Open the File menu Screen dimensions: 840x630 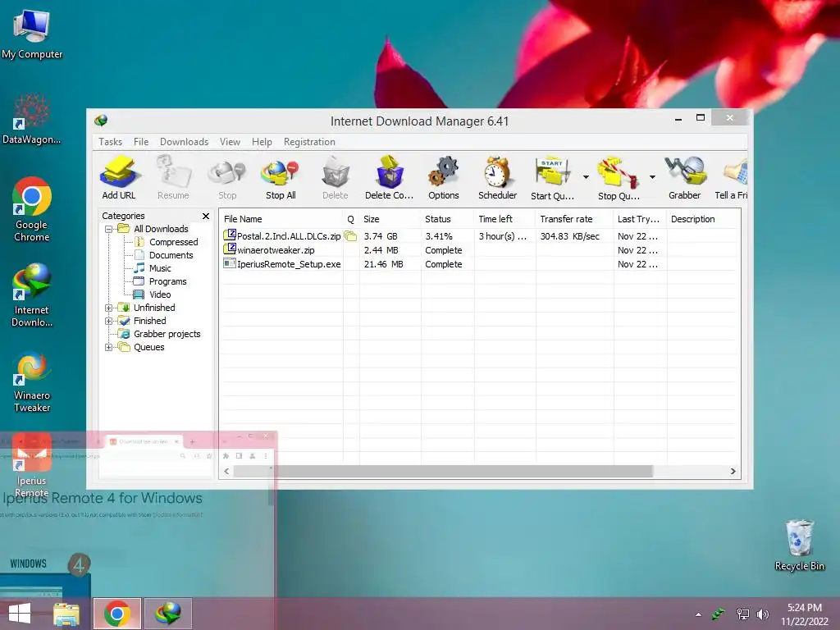tap(141, 142)
